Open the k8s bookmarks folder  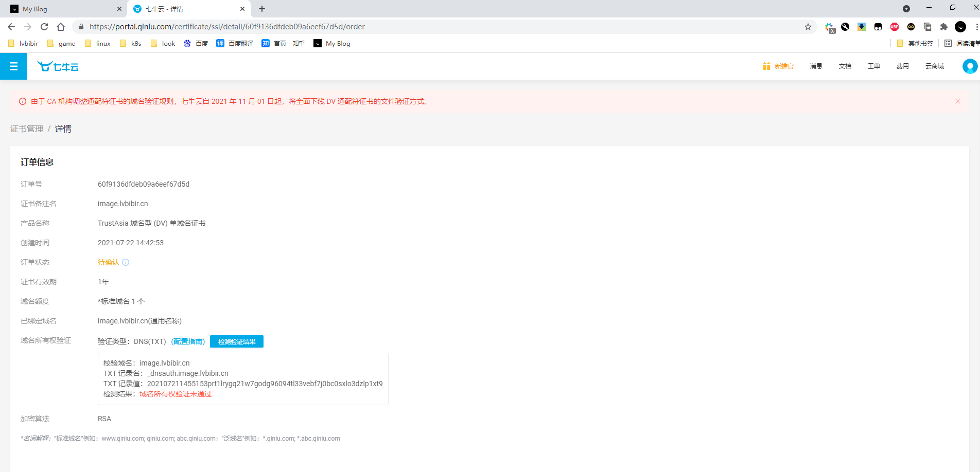pos(131,44)
